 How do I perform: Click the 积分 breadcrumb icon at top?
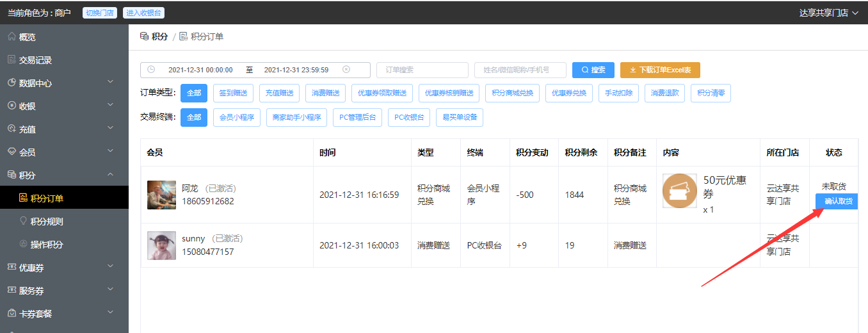(144, 37)
